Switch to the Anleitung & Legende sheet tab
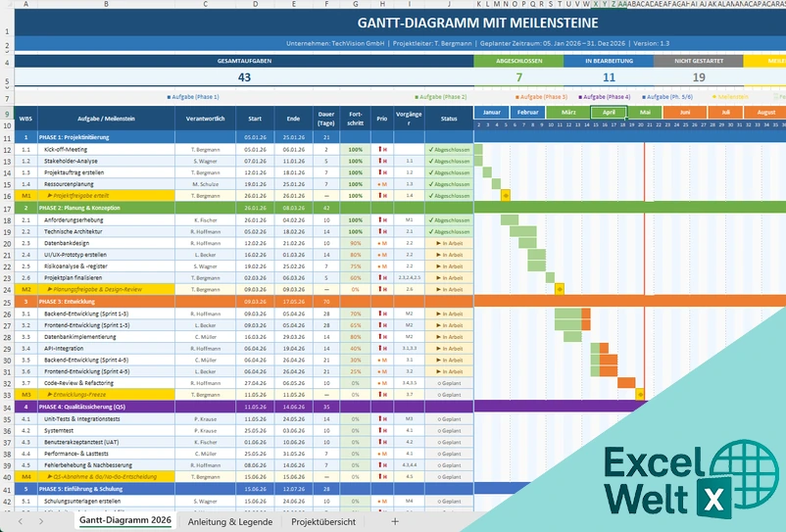786x532 pixels. coord(230,521)
